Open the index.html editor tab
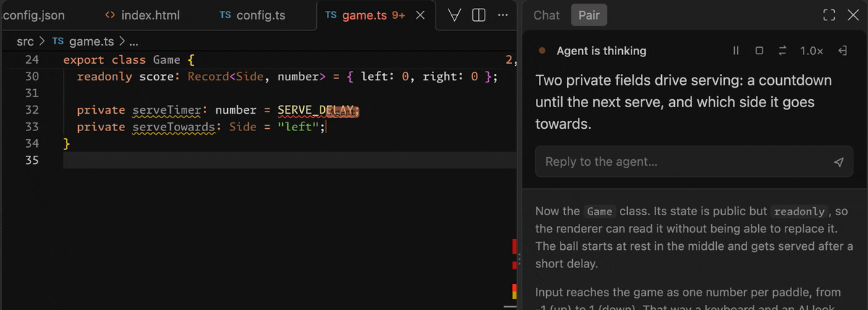The image size is (868, 310). 142,15
